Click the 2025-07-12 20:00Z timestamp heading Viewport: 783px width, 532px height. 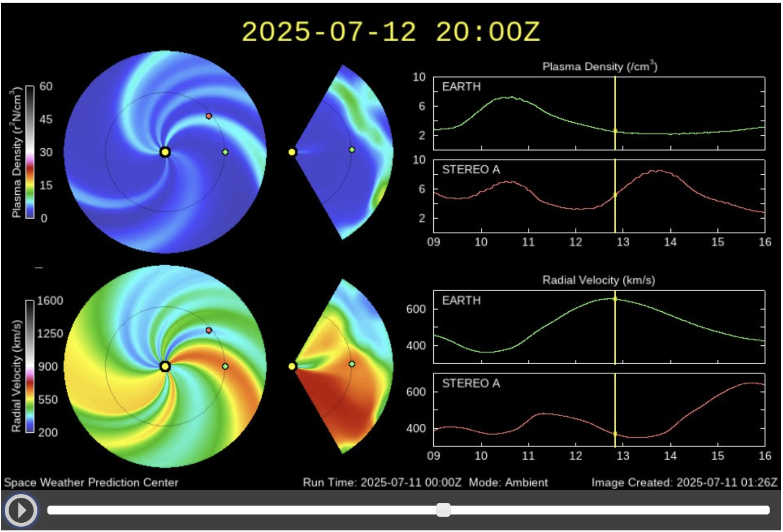(391, 32)
